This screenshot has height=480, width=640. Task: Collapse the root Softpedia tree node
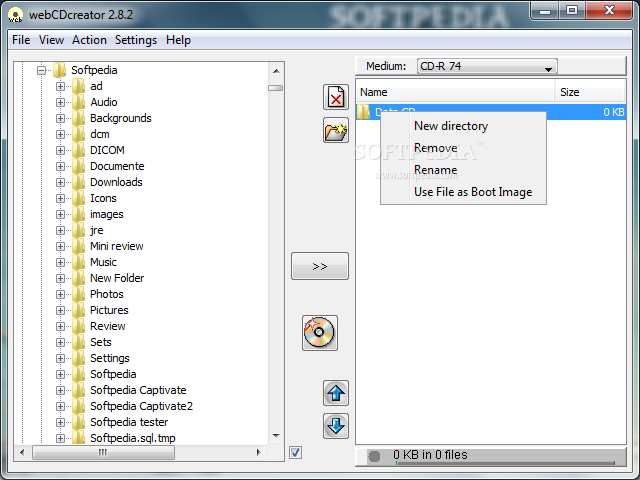tap(41, 70)
